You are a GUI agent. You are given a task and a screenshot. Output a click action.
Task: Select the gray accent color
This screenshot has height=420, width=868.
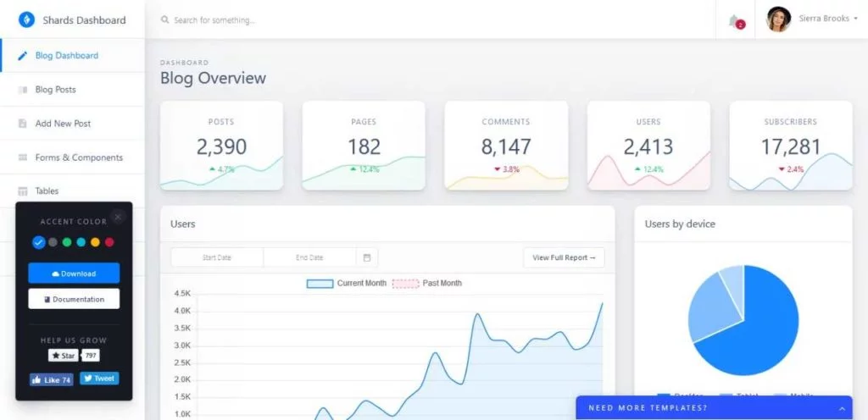coord(53,242)
